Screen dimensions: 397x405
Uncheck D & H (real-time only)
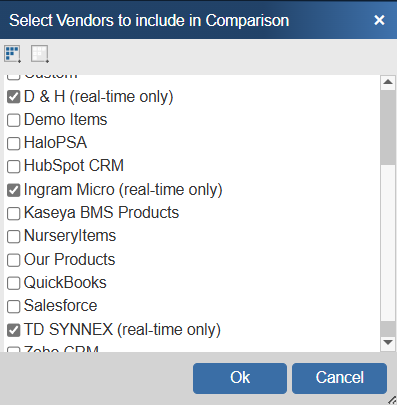coord(14,97)
